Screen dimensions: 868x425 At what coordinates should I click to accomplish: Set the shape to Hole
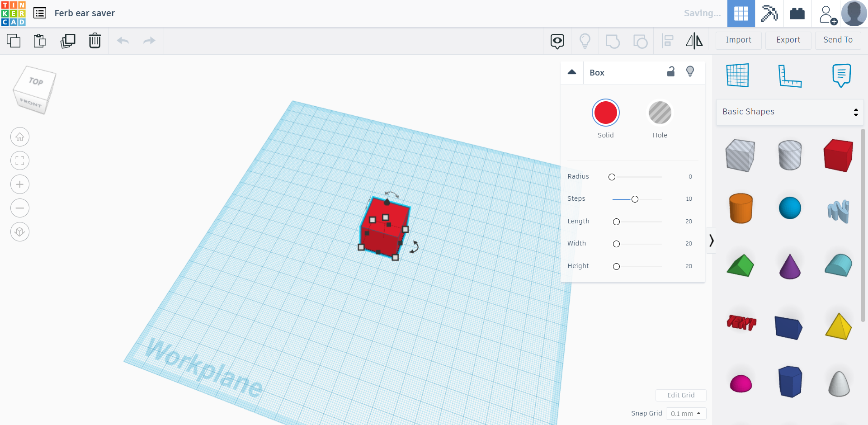(660, 113)
